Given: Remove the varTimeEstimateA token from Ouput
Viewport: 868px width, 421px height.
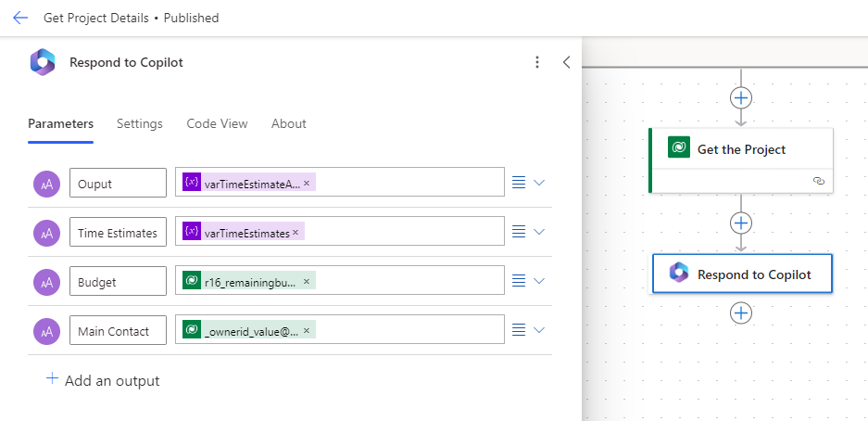Looking at the screenshot, I should [307, 183].
